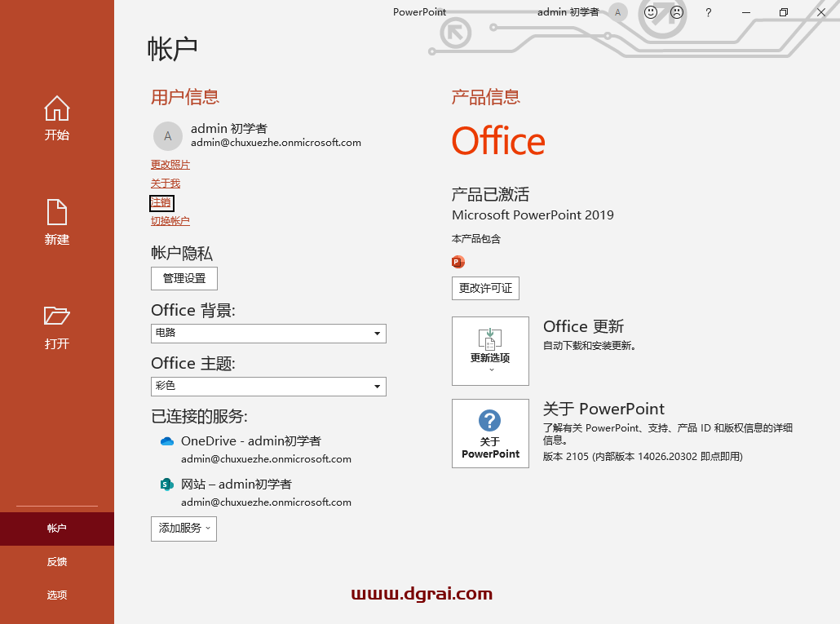This screenshot has width=840, height=624.
Task: Click the help question mark icon
Action: (x=708, y=12)
